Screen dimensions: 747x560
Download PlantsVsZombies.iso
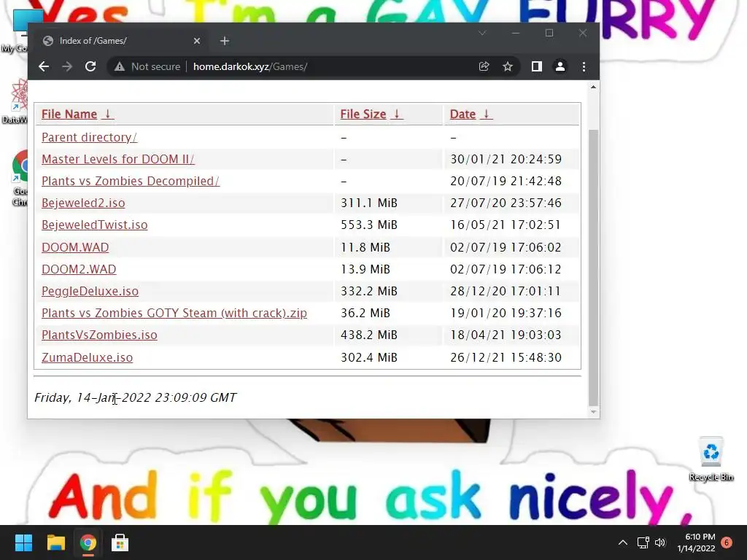[99, 335]
